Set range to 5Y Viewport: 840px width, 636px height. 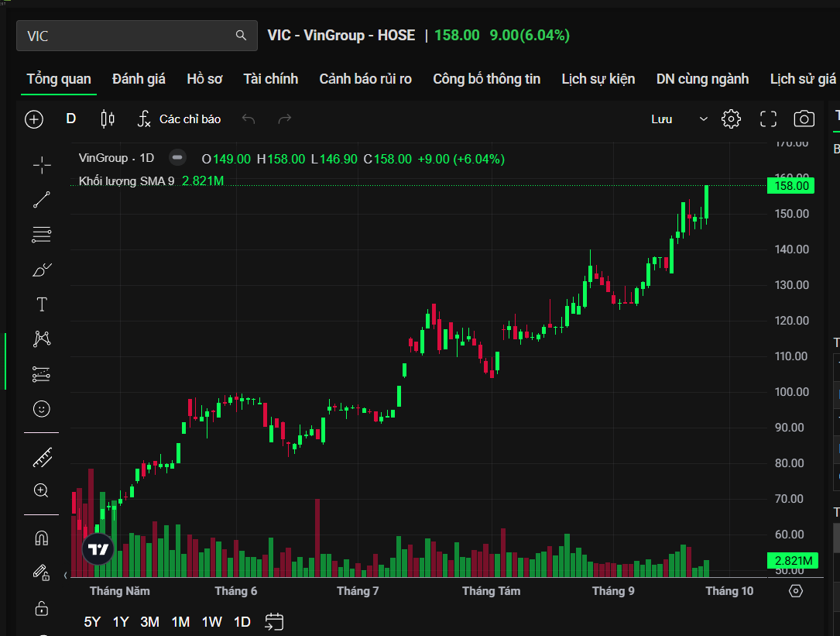click(x=92, y=622)
